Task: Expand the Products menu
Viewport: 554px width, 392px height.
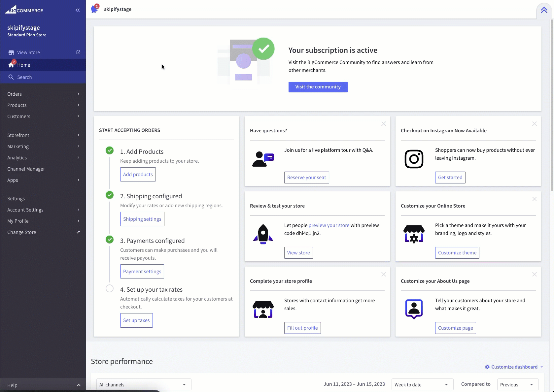Action: click(x=43, y=105)
